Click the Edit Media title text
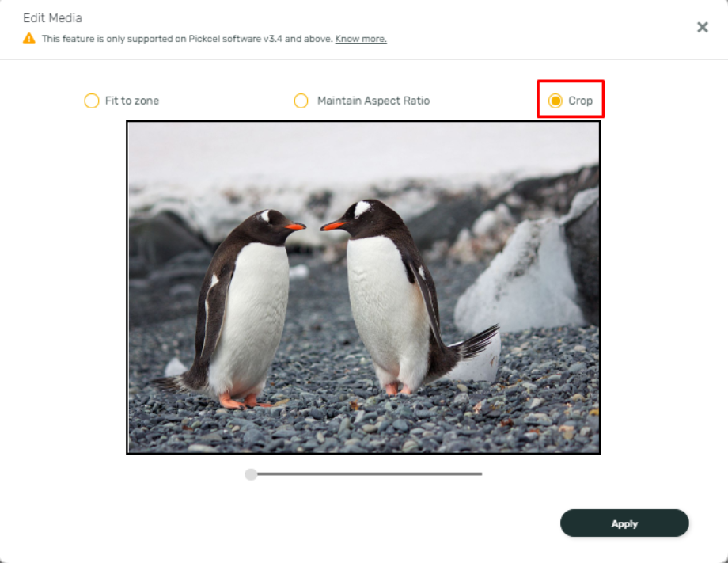Viewport: 728px width, 563px height. 52,18
